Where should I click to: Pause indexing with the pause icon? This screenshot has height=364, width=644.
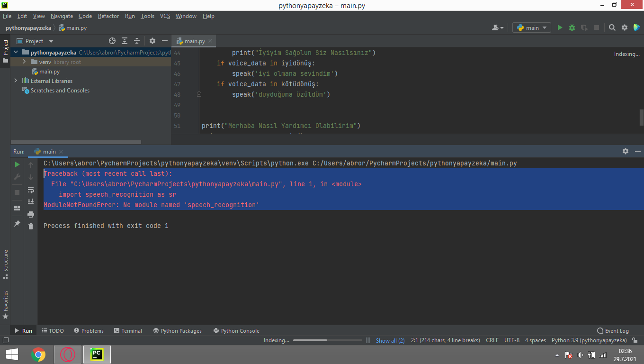coord(368,340)
